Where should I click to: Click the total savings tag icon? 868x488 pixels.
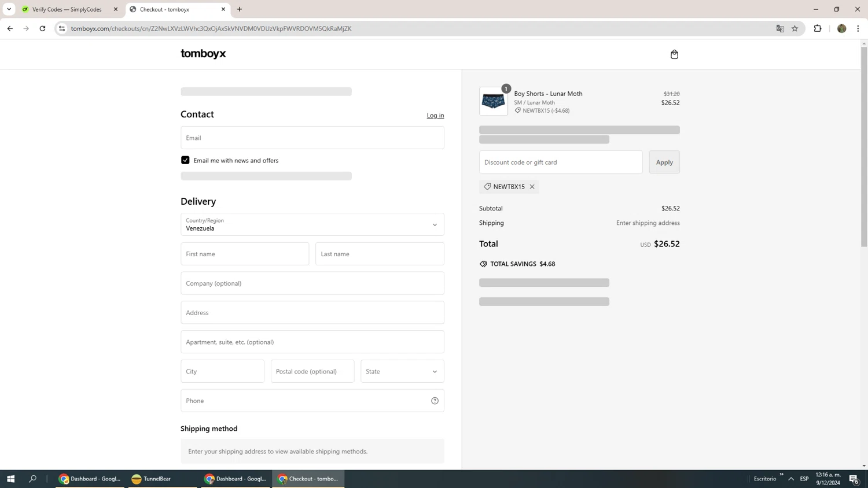point(483,264)
